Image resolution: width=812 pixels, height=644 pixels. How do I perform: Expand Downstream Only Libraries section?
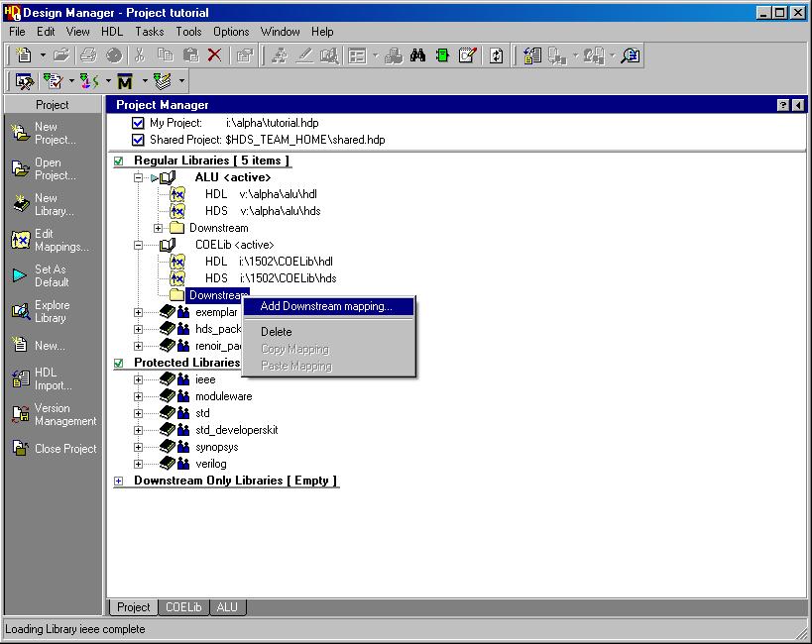click(x=119, y=481)
